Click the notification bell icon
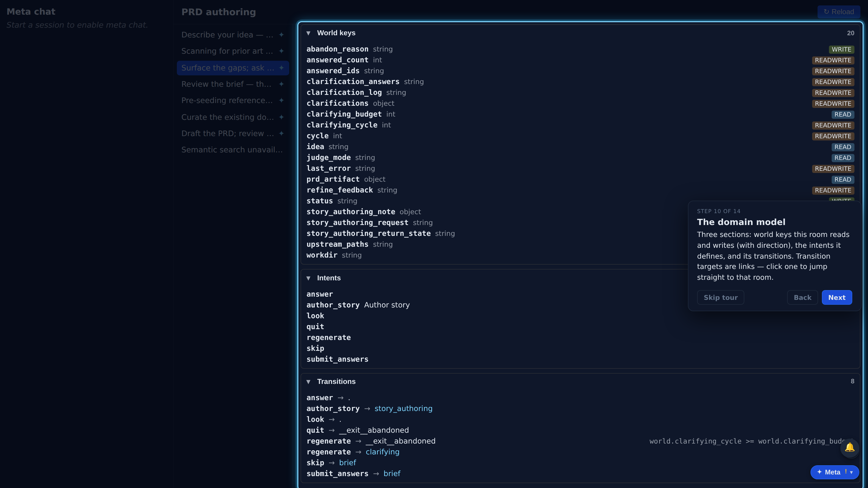 pos(850,448)
